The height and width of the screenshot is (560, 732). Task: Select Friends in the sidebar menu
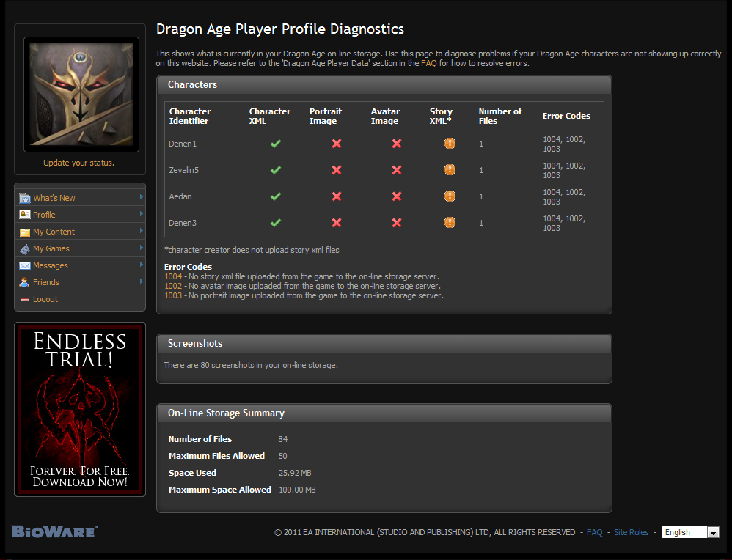(x=46, y=282)
